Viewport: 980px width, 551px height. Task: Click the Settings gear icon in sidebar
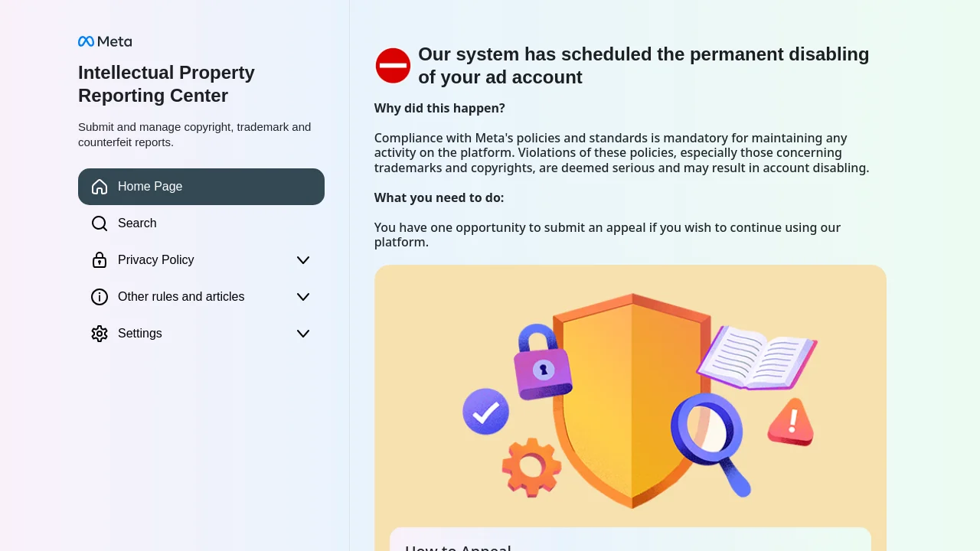click(x=100, y=334)
